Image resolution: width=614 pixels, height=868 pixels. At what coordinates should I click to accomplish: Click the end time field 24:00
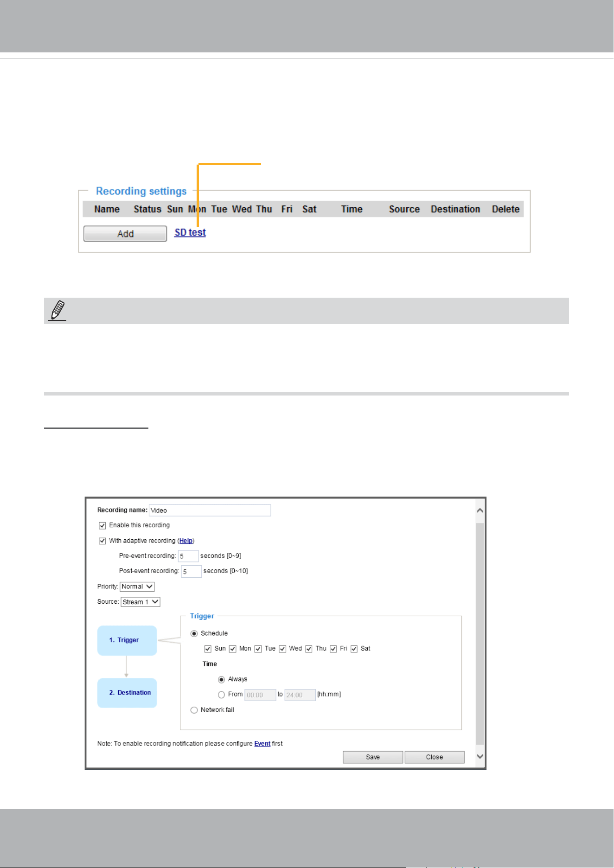click(x=300, y=695)
